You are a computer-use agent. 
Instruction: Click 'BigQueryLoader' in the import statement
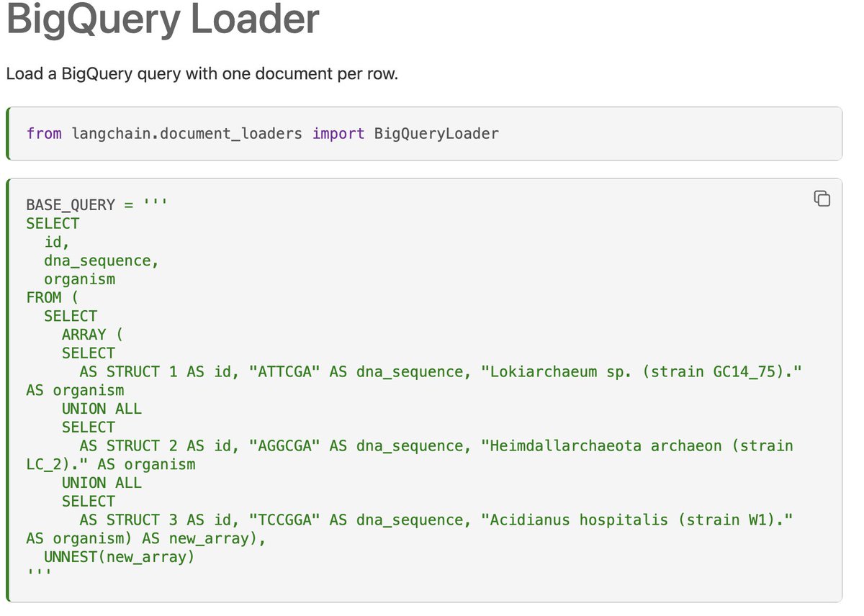[436, 134]
